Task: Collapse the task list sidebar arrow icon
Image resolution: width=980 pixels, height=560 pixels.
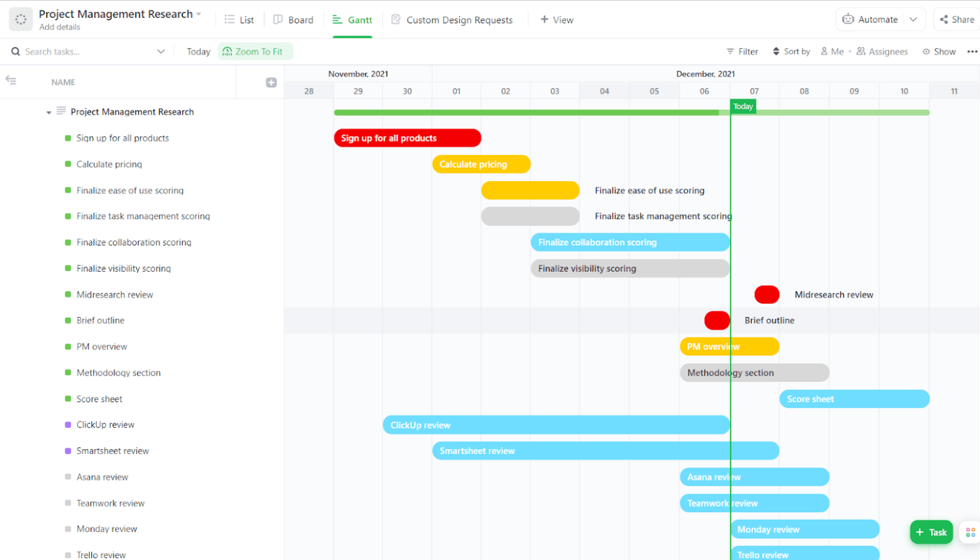Action: coord(10,81)
